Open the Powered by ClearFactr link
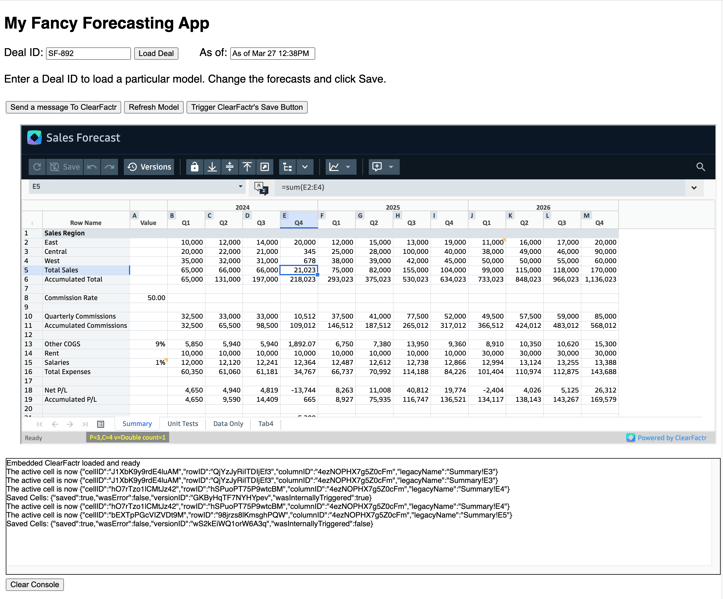Viewport: 723px width, 599px height. point(667,438)
